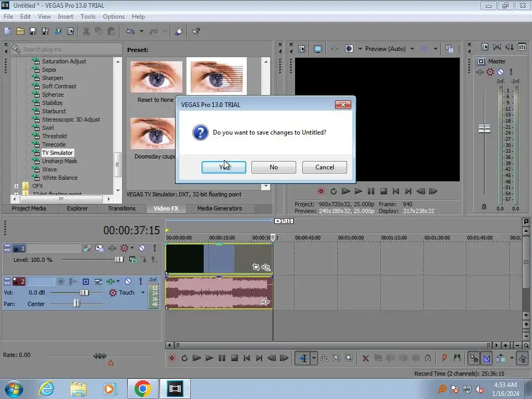
Task: Click the Search plug-ins field
Action: 66,49
